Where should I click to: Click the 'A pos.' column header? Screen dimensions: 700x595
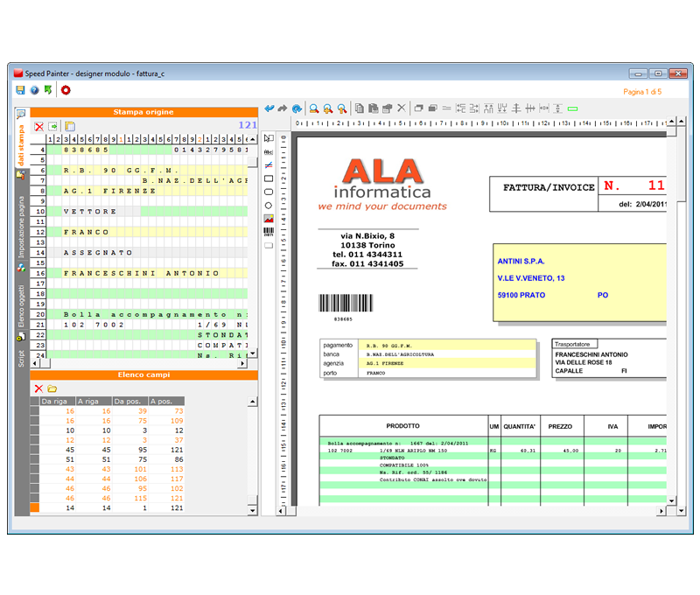(166, 402)
